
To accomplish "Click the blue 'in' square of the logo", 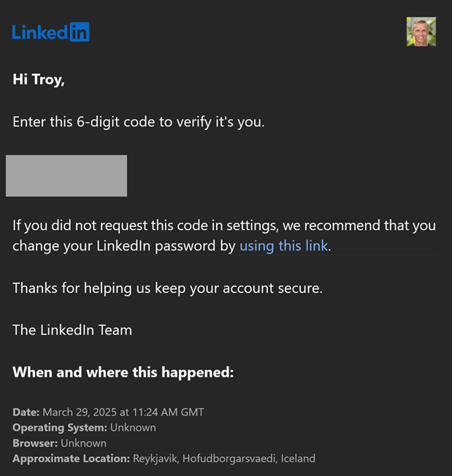I will (x=80, y=32).
